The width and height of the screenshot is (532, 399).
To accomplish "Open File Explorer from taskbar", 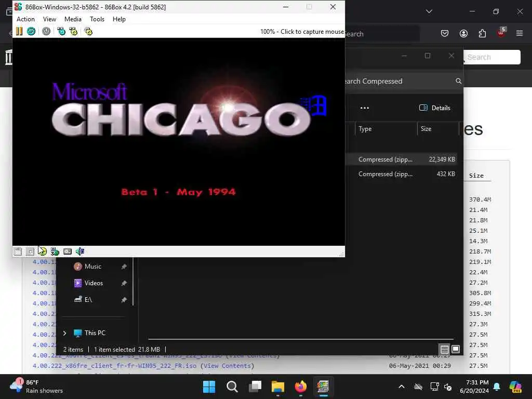I will click(x=277, y=387).
